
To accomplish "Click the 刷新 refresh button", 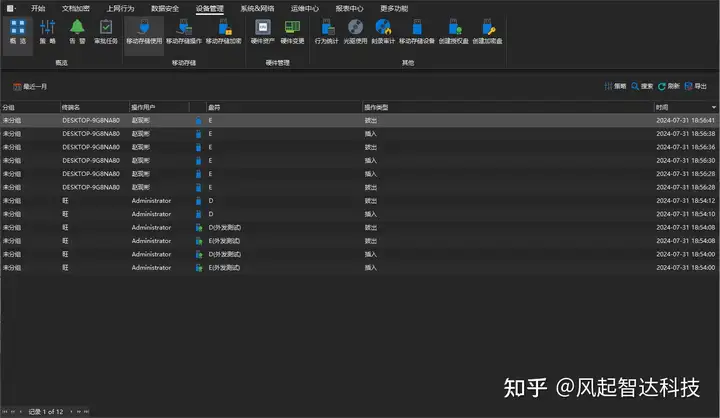I will [x=669, y=86].
